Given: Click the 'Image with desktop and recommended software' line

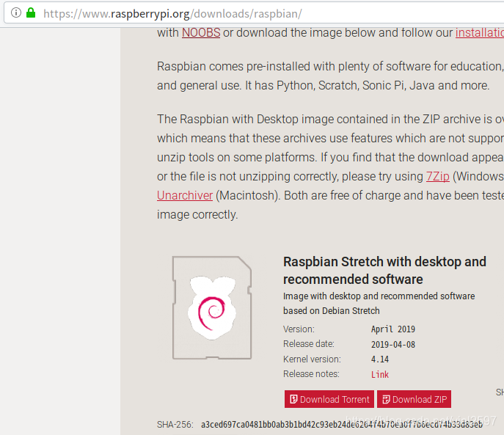Looking at the screenshot, I should pos(379,296).
